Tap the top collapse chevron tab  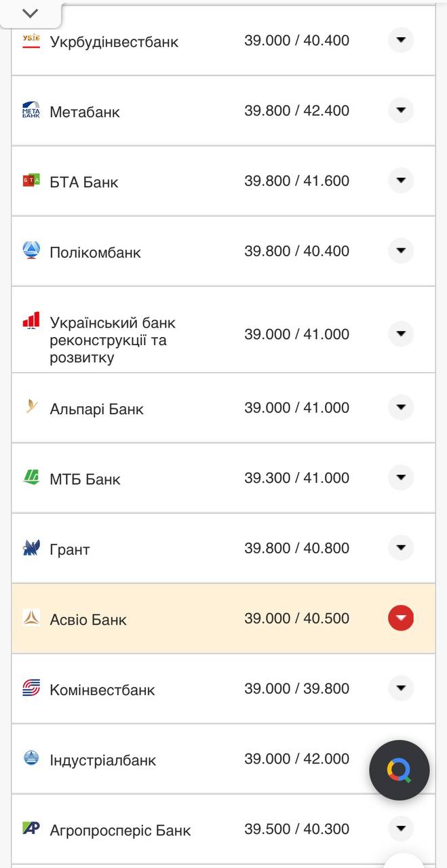tap(31, 14)
